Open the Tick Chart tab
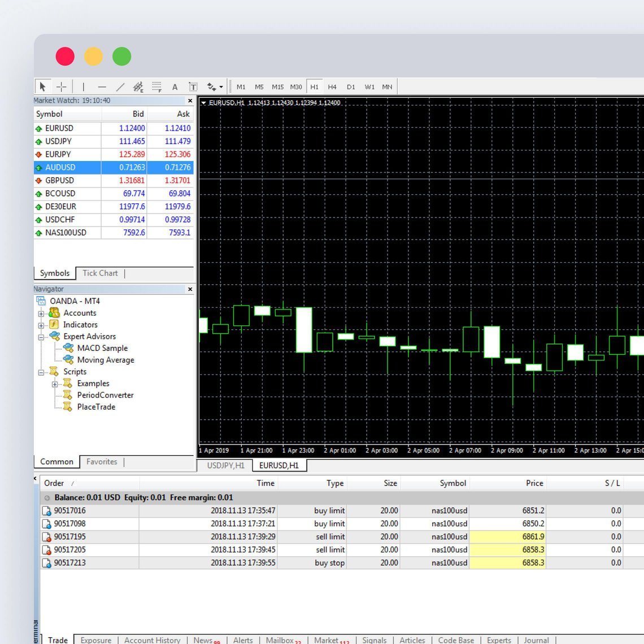Image resolution: width=644 pixels, height=644 pixels. 100,273
